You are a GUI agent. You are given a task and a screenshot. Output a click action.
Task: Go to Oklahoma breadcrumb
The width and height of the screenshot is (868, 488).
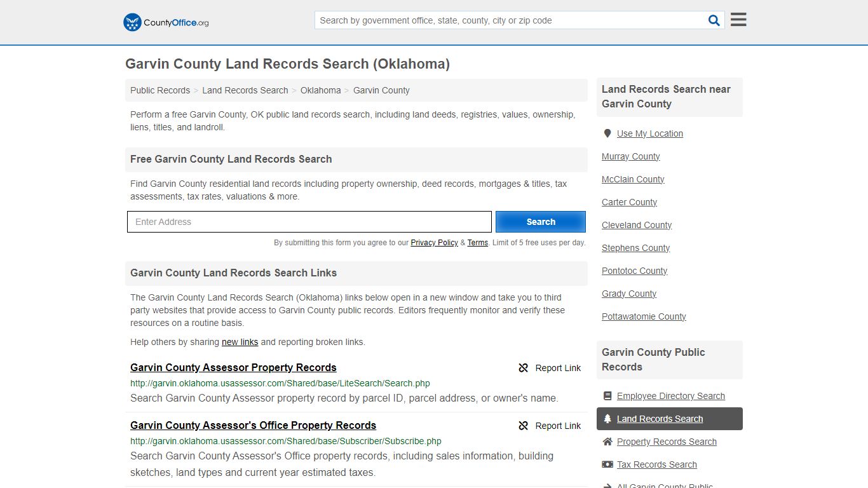click(321, 90)
